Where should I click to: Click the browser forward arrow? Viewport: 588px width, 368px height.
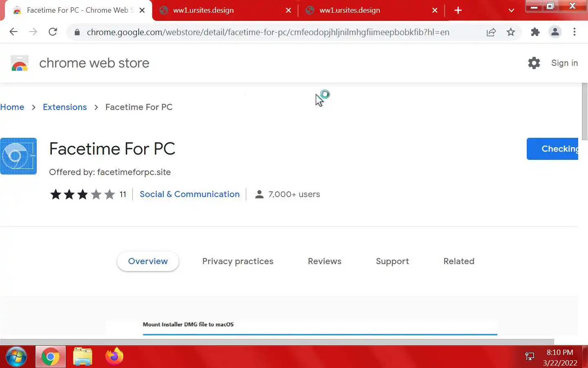point(33,32)
